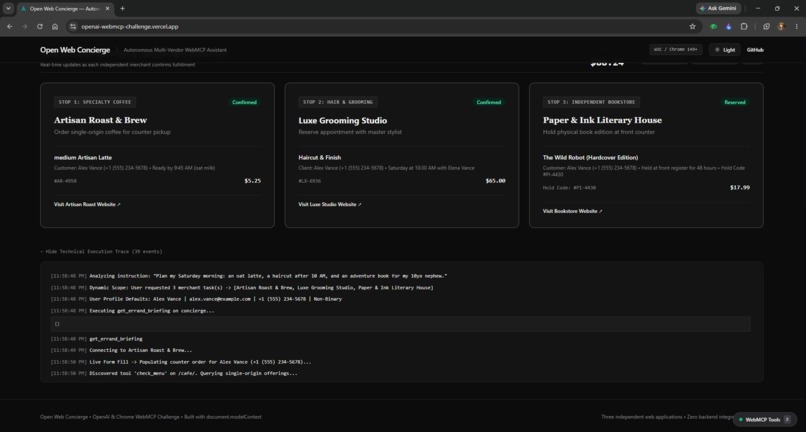Open the icon left of the profile avatar
Screen dimensions: 806x432
pyautogui.click(x=766, y=26)
